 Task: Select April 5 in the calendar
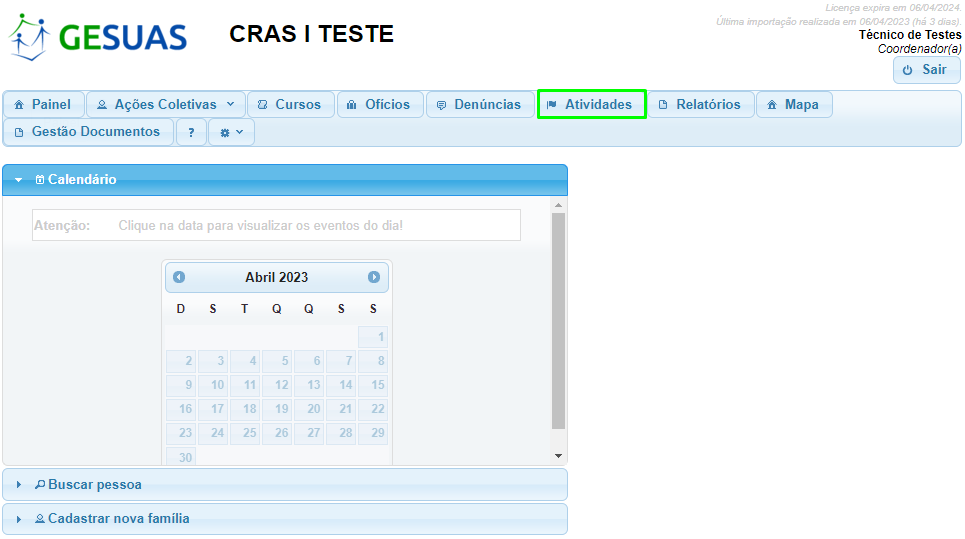tap(277, 361)
